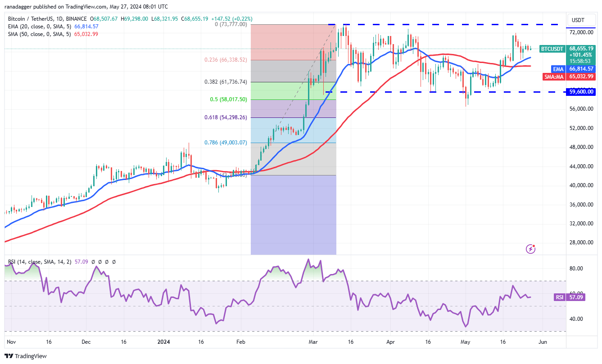Open the TradingView logo menu
The height and width of the screenshot is (364, 602).
tap(25, 356)
